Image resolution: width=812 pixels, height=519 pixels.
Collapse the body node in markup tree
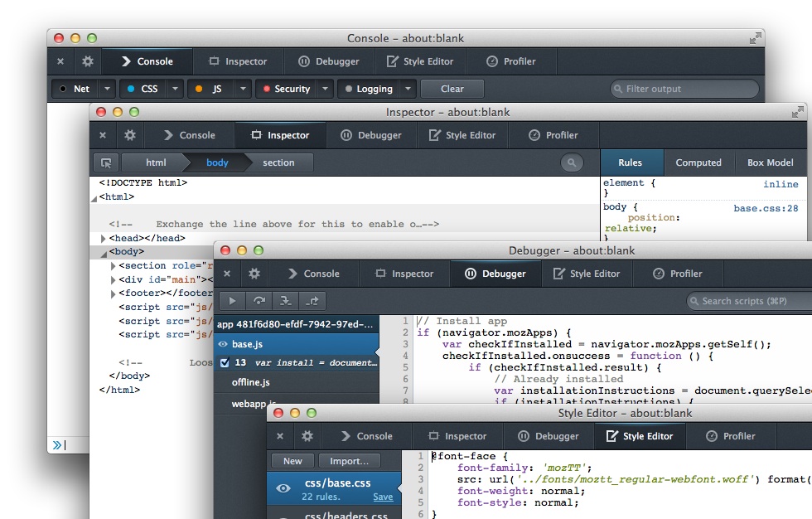click(x=104, y=254)
